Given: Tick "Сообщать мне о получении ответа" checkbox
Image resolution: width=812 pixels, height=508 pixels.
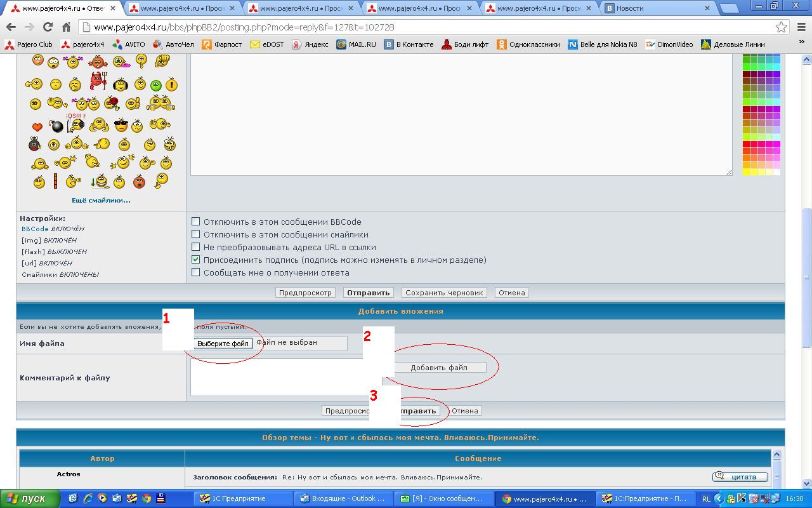Looking at the screenshot, I should (x=196, y=272).
